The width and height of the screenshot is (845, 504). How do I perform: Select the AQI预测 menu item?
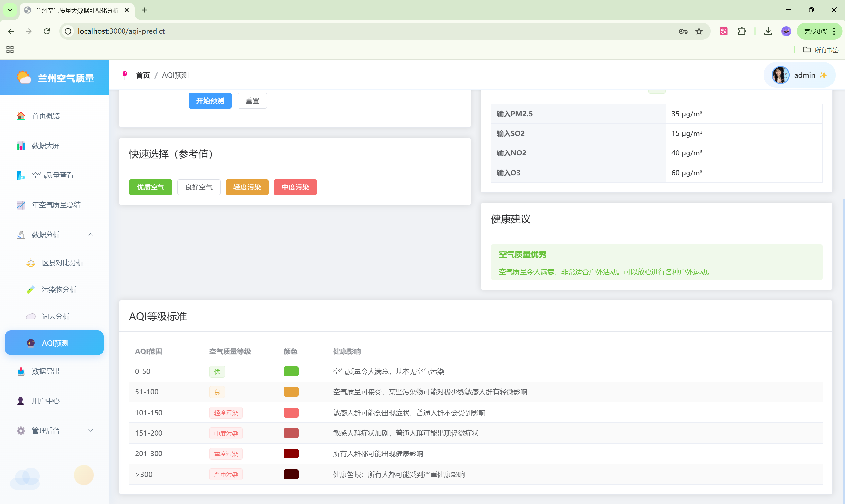point(54,343)
